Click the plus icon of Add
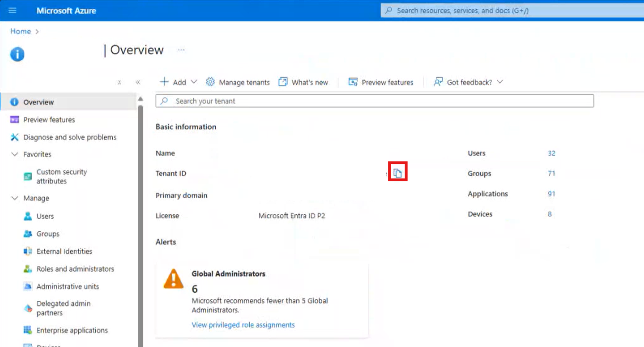 164,82
